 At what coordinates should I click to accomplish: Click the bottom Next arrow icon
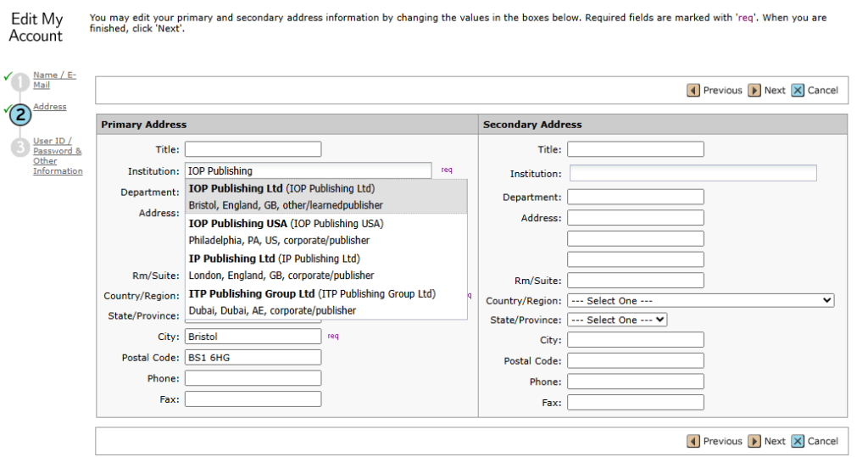click(x=754, y=441)
